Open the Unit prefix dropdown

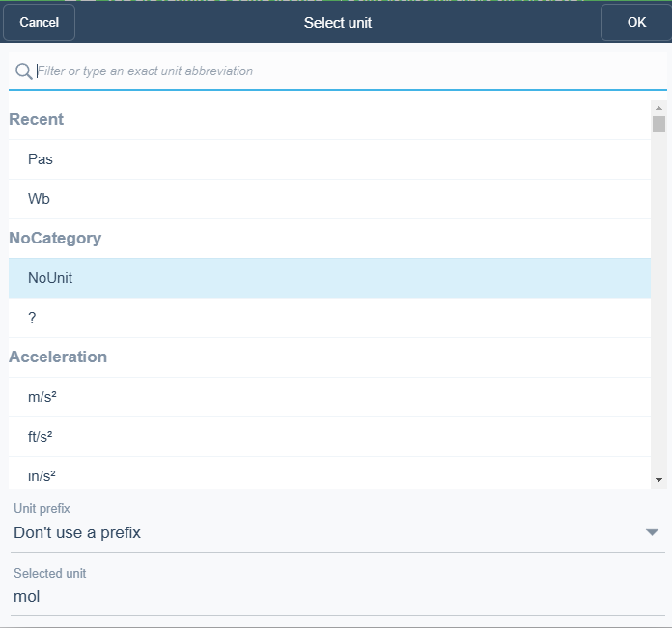pyautogui.click(x=338, y=532)
